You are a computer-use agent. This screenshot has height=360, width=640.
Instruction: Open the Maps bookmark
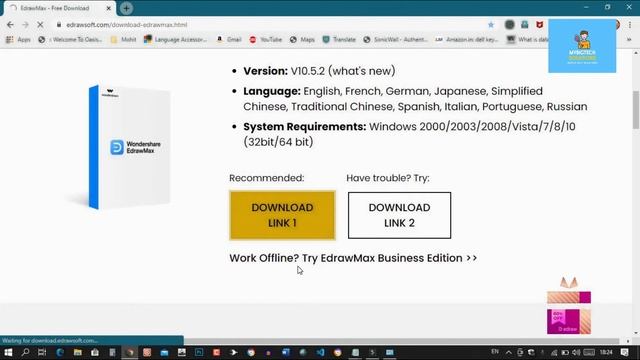coord(302,40)
